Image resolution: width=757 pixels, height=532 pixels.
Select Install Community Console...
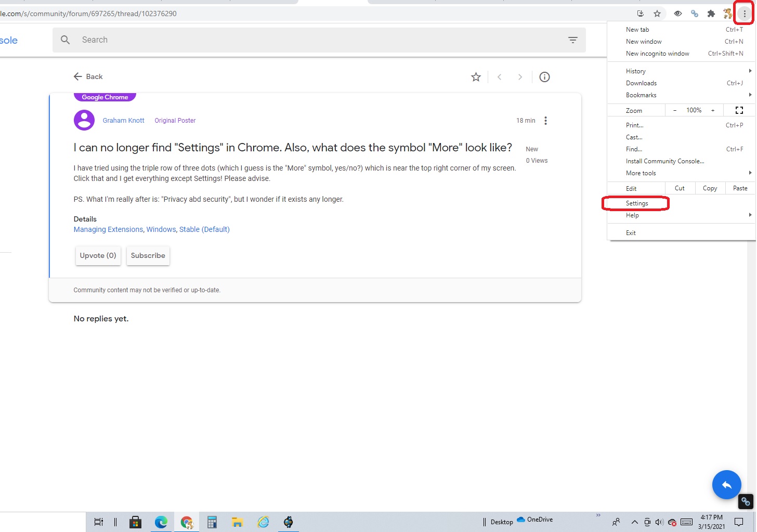(681, 161)
